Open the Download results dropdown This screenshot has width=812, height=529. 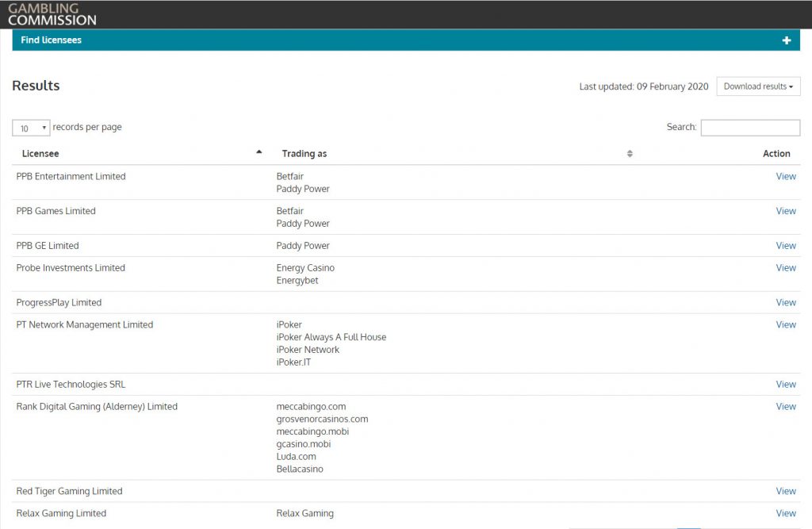point(757,86)
